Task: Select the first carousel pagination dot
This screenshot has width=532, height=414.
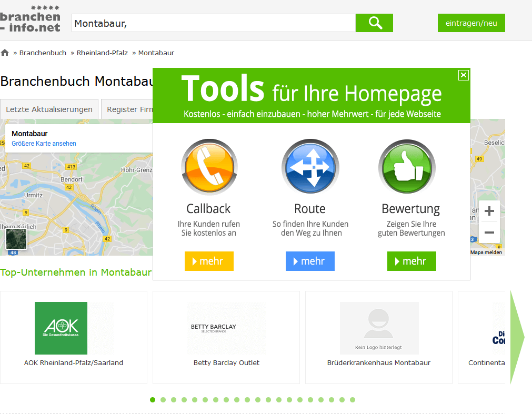Action: coord(153,400)
